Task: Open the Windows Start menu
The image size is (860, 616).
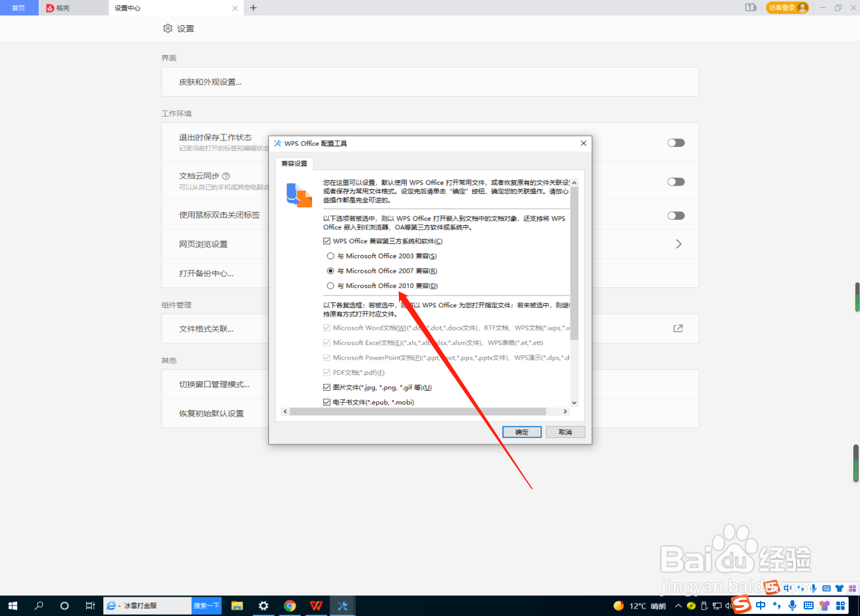Action: (13, 605)
